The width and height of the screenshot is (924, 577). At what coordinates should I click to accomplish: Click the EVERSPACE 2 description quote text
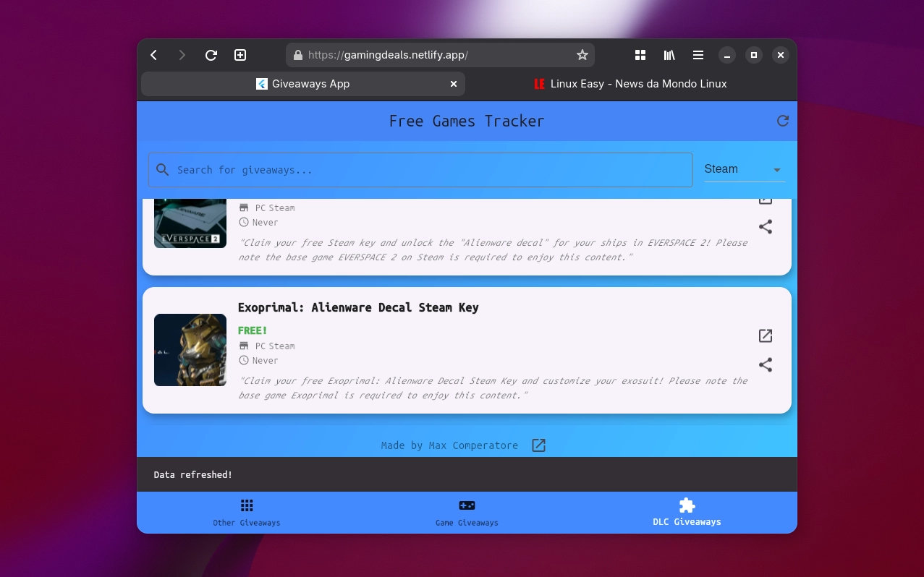tap(493, 250)
